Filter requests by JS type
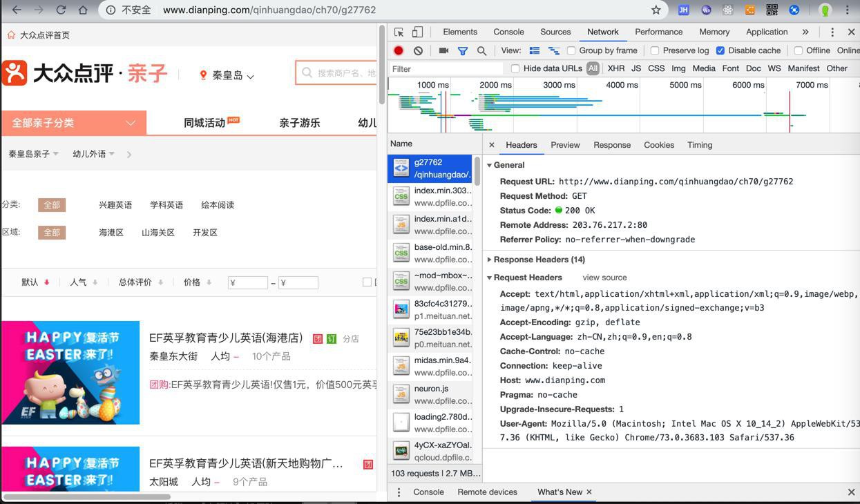The image size is (860, 504). coord(636,68)
